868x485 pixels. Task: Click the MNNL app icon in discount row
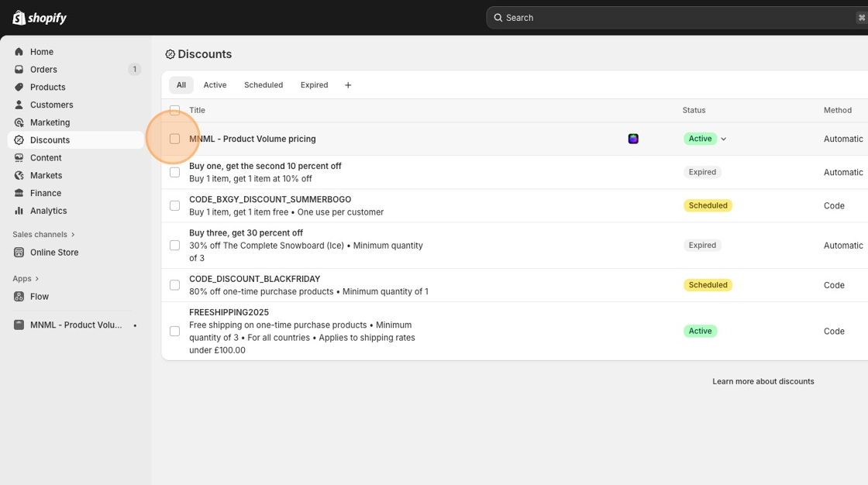tap(633, 139)
